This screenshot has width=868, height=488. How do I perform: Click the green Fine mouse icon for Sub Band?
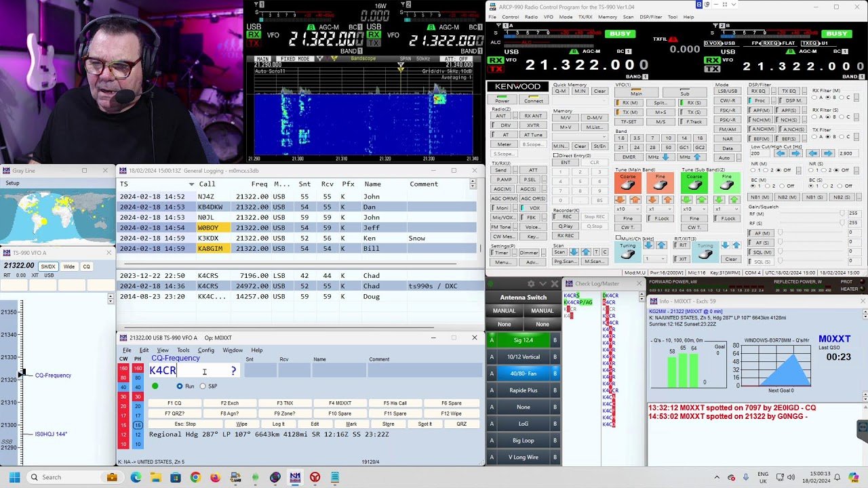727,183
